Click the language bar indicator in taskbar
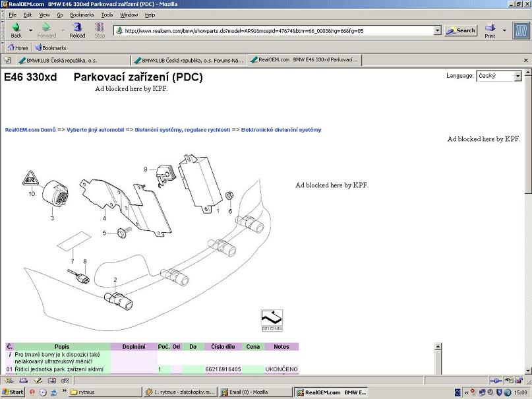Image resolution: width=532 pixels, height=399 pixels. coord(458,392)
